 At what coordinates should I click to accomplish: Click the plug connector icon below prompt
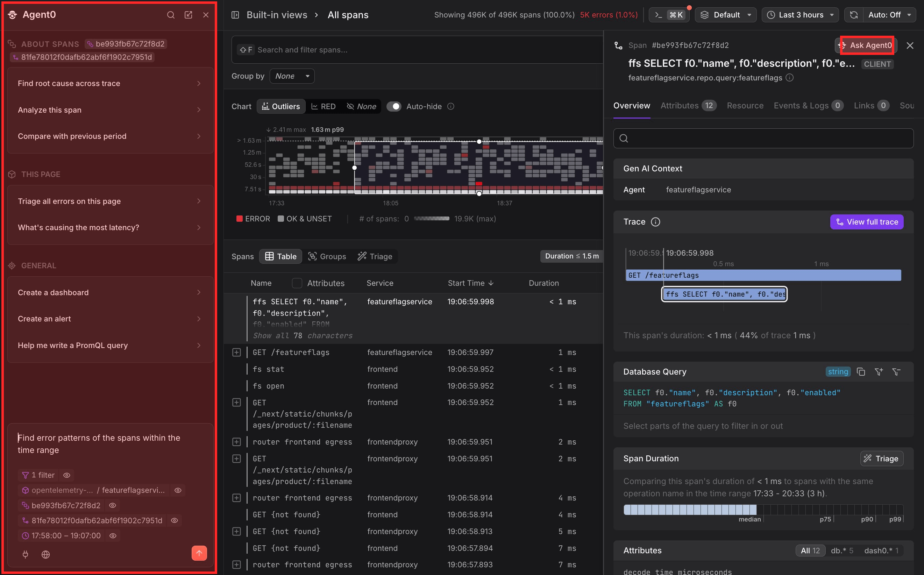coord(26,554)
